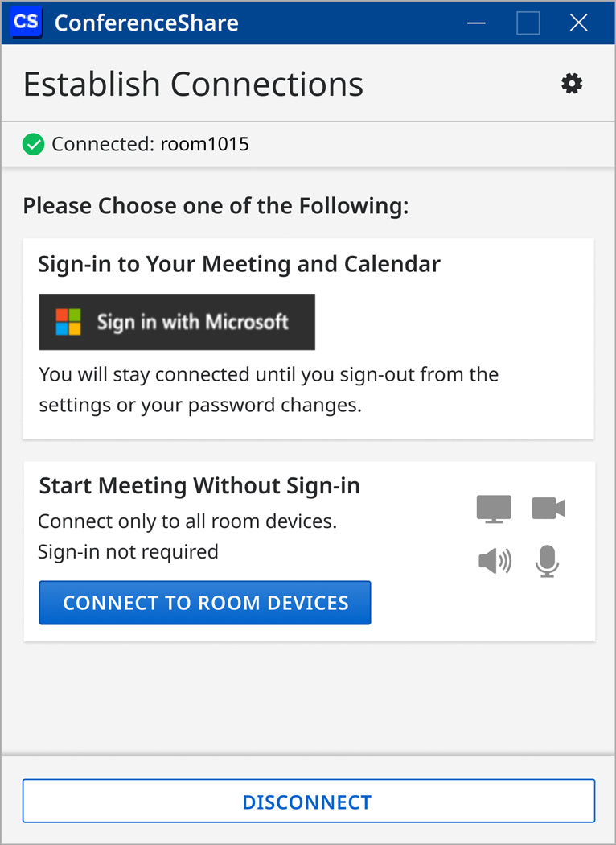Click the ConferenceShare CS logo icon

click(27, 22)
